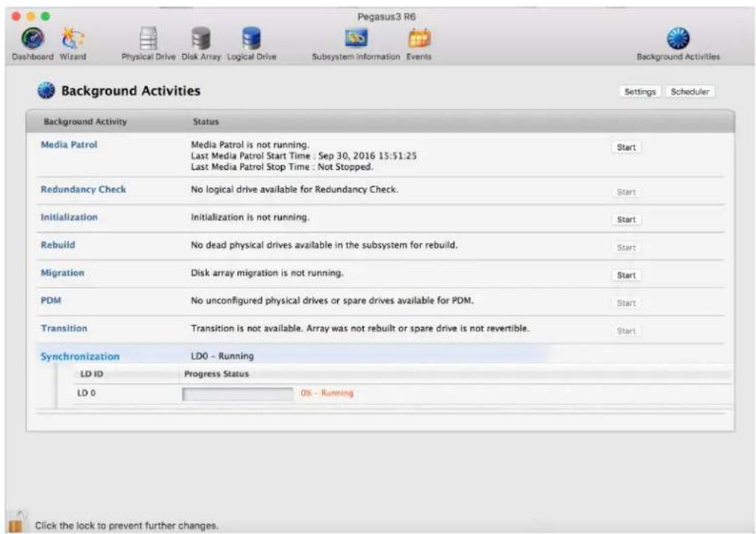Click the Background Activities heading icon
Viewport: 756px width, 534px height.
click(47, 91)
